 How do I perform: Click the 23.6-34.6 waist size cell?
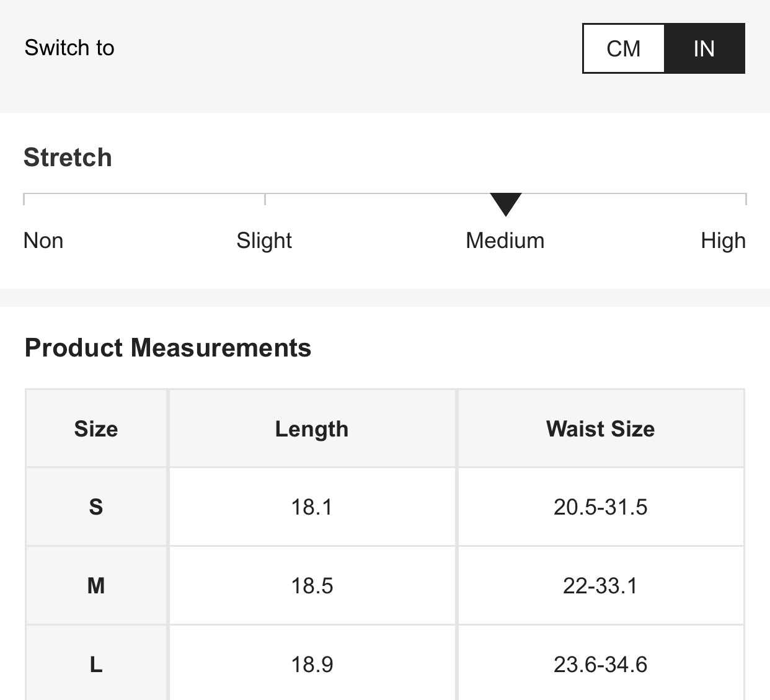[x=600, y=665]
